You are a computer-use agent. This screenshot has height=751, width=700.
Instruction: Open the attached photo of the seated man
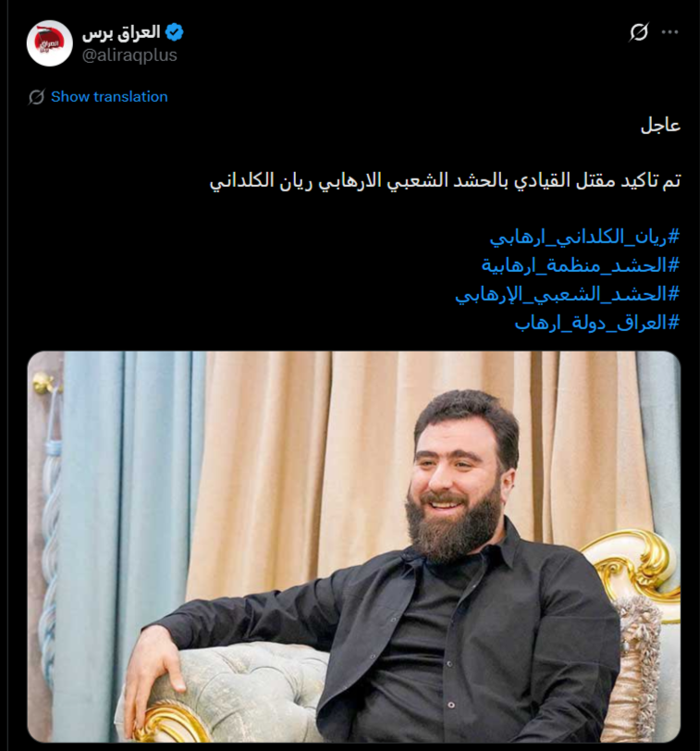click(354, 547)
